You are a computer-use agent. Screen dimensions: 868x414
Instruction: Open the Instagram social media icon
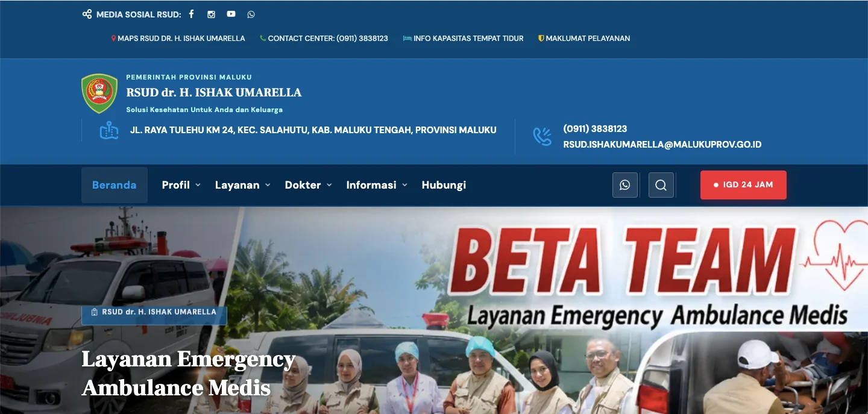click(x=211, y=14)
